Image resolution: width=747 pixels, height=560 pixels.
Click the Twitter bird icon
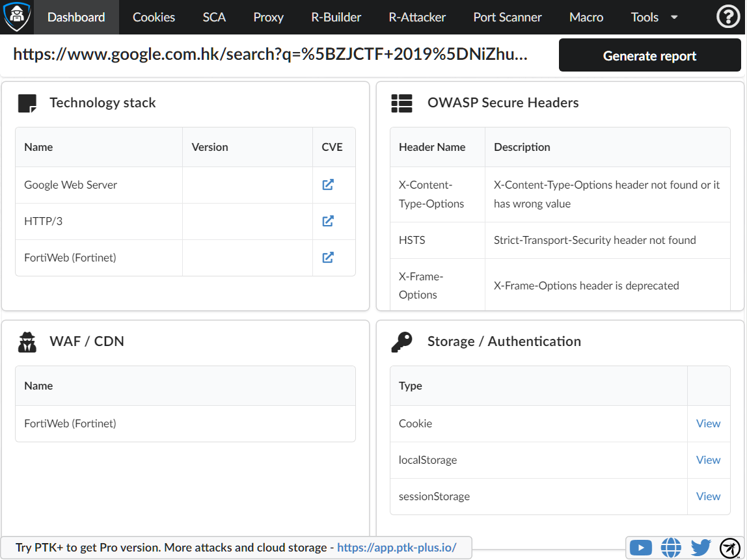coord(701,548)
